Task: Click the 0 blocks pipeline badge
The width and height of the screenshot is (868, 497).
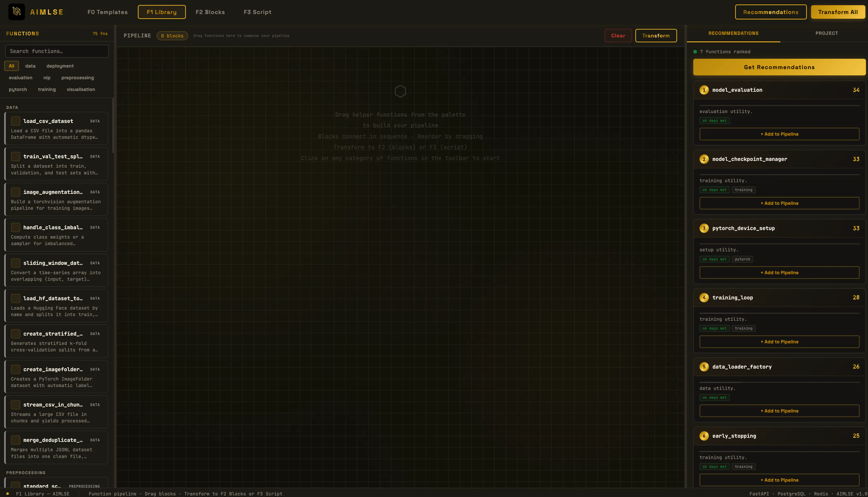Action: 172,36
